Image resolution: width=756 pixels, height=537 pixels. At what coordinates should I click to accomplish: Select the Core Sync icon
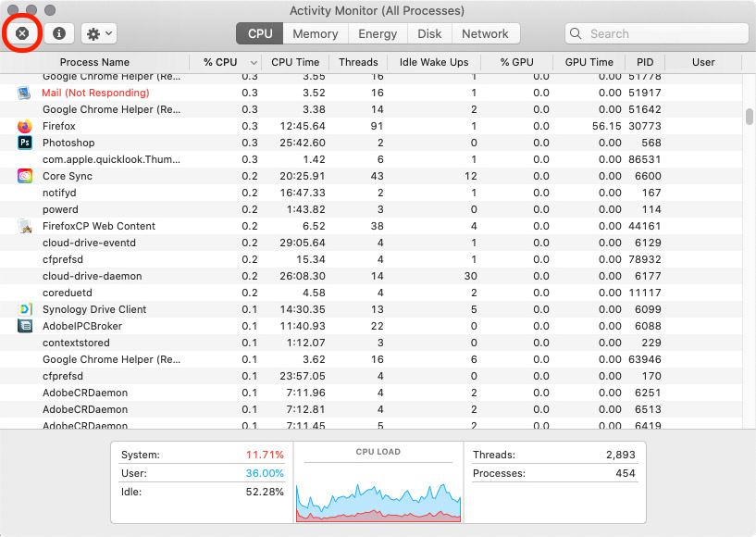pyautogui.click(x=25, y=176)
